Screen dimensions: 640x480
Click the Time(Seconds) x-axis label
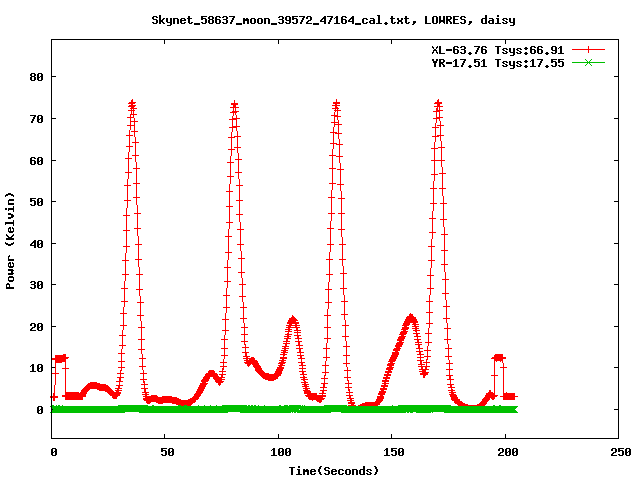point(333,471)
